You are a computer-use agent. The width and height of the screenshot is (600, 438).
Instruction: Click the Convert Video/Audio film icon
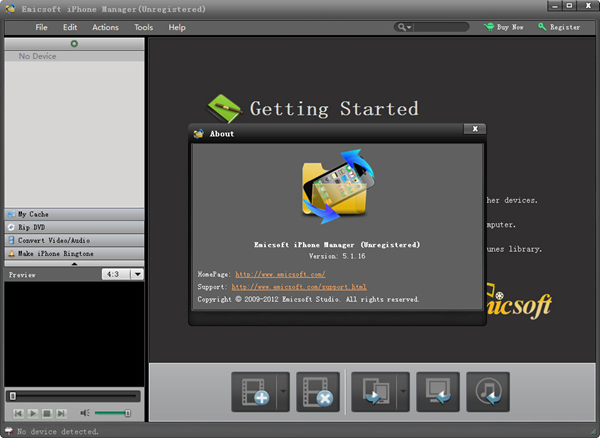point(11,240)
